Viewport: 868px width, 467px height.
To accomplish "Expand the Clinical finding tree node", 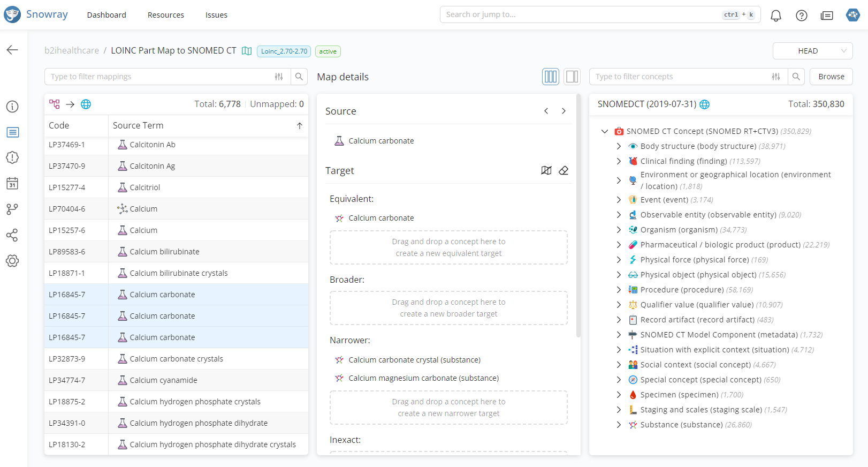I will pos(619,161).
